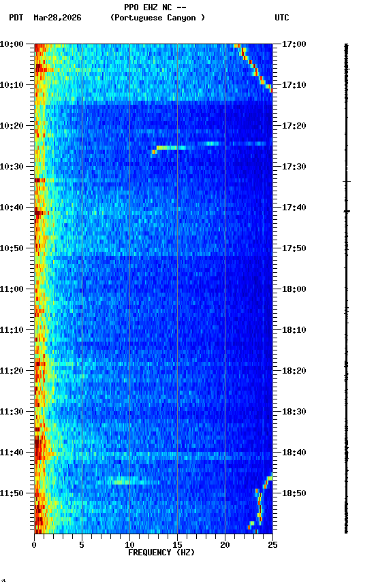Image resolution: width=376 pixels, height=588 pixels.
Task: Click the 11:50 PDT time label
Action: 12,493
